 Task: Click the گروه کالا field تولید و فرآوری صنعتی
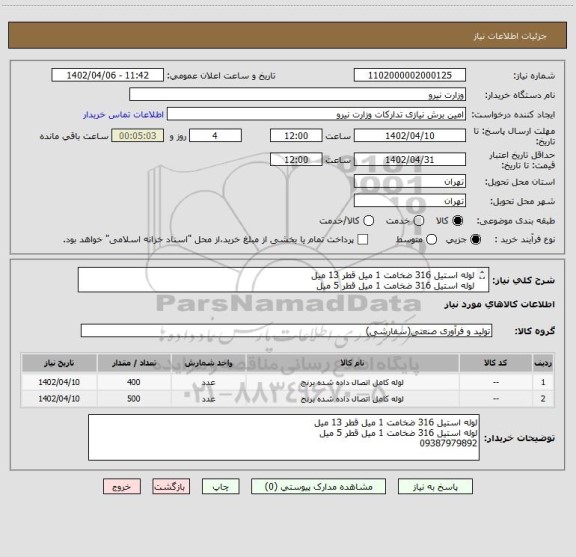coord(286,331)
